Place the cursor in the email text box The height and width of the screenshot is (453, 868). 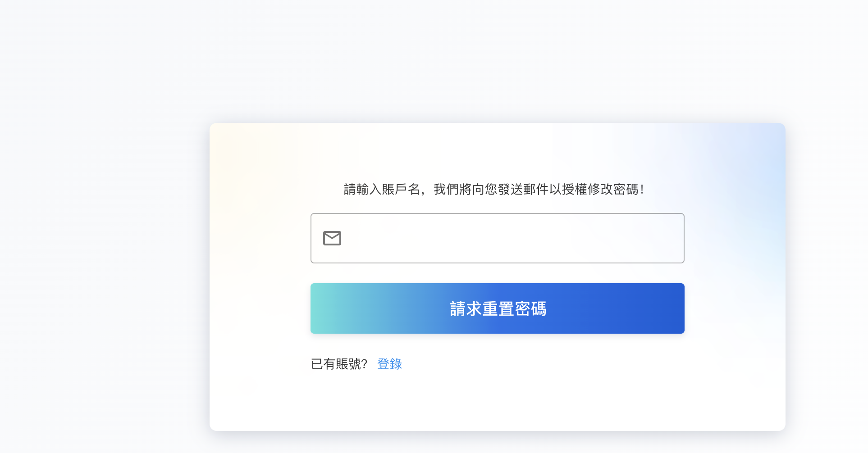[x=498, y=238]
